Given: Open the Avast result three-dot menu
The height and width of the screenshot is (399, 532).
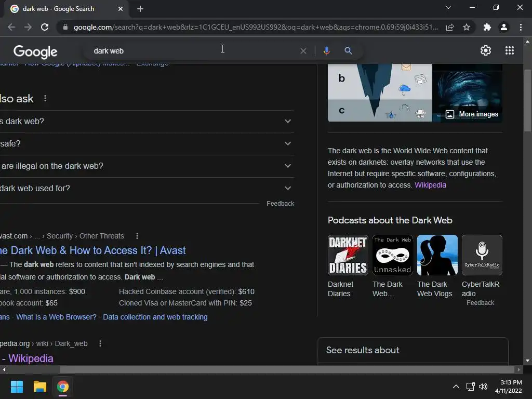Looking at the screenshot, I should click(137, 236).
